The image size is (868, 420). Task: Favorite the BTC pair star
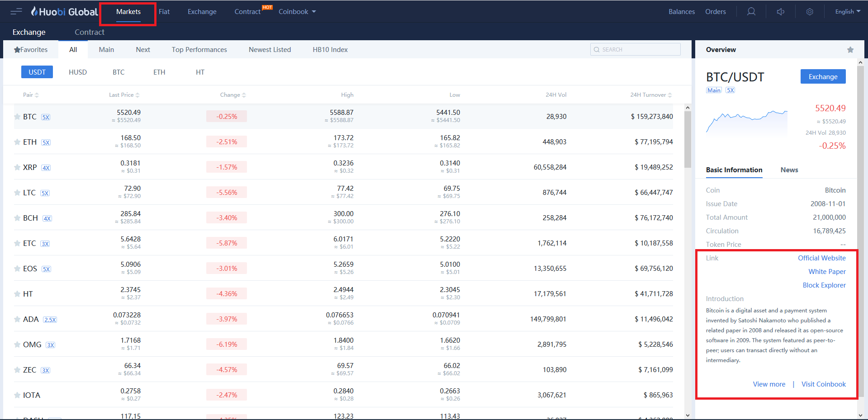(x=17, y=117)
